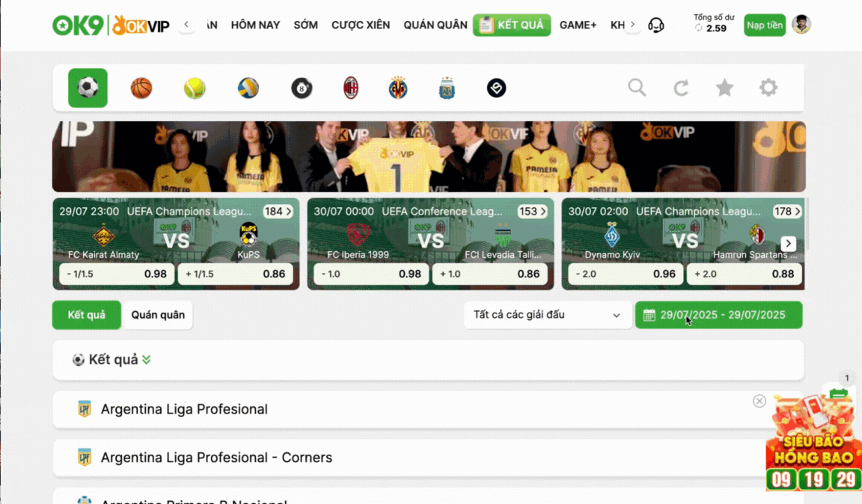
Task: Open the QUÁN QUÂN menu item
Action: coord(435,25)
